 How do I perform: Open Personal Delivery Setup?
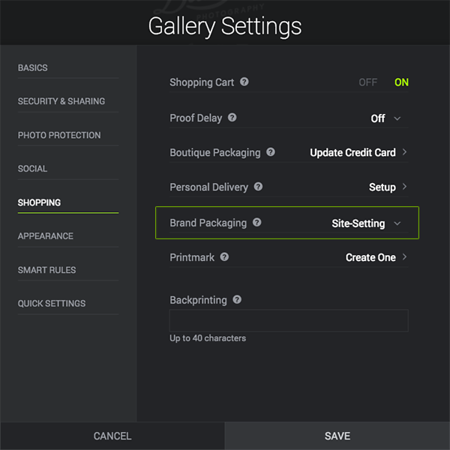(x=388, y=187)
